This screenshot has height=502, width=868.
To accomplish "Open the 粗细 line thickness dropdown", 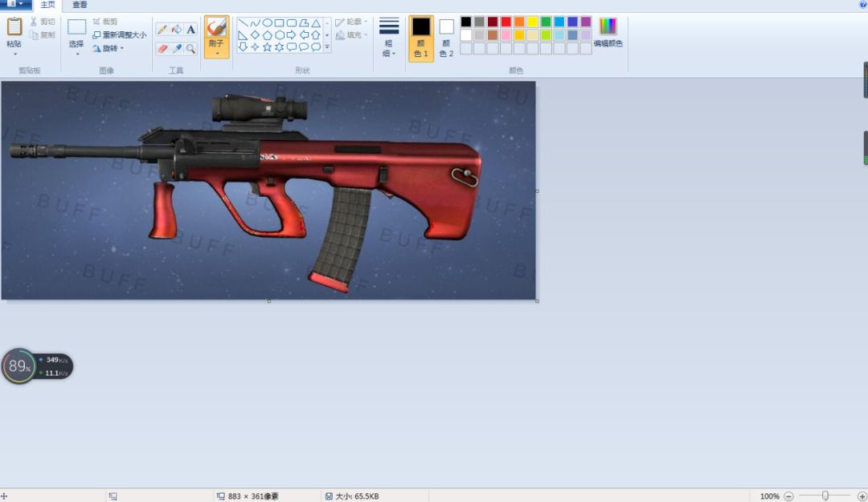I will pos(389,37).
